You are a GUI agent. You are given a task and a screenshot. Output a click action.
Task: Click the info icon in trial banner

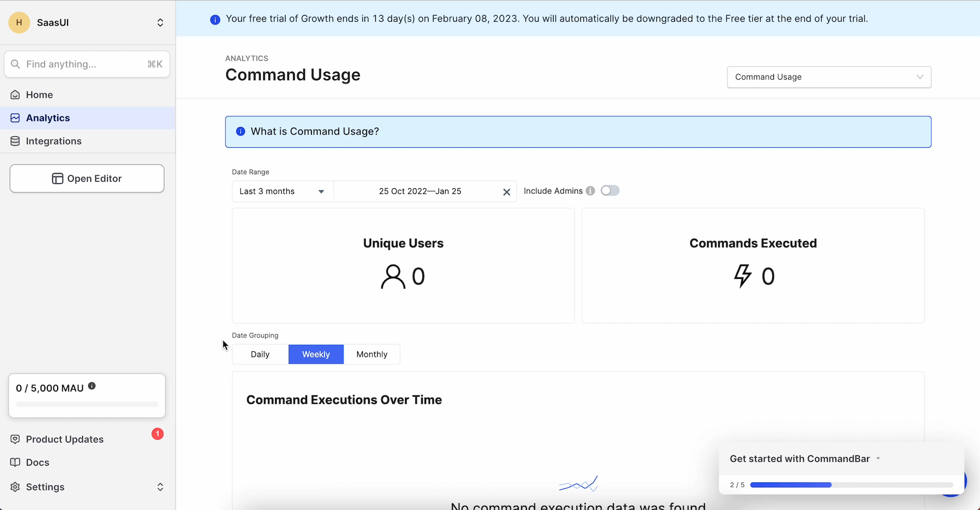click(x=215, y=19)
